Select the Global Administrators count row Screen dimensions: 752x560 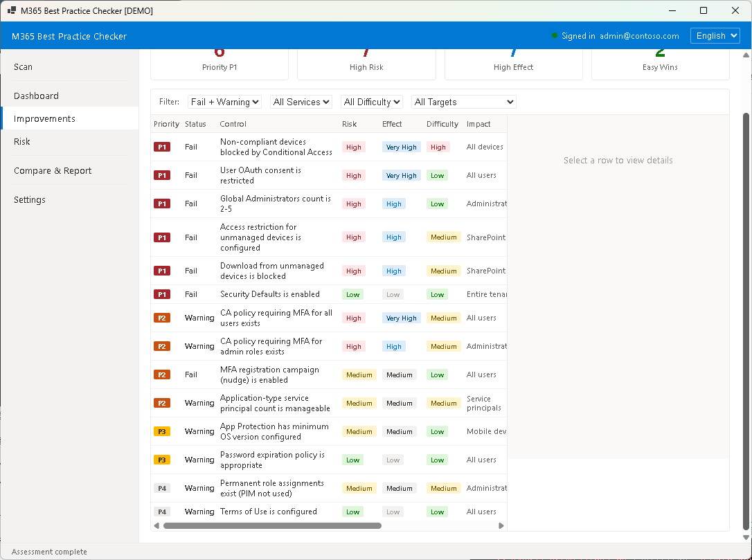tap(277, 203)
